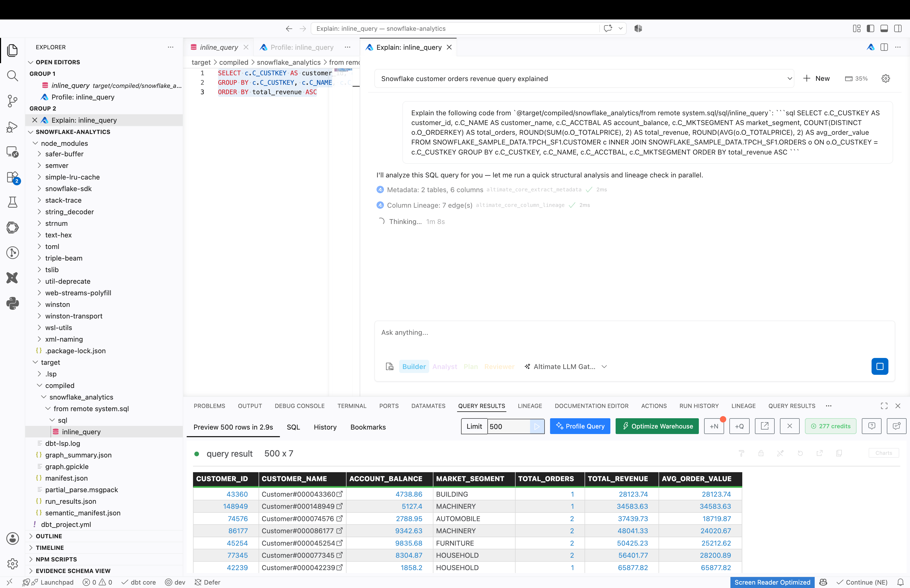
Task: Open notifications bell in status bar
Action: click(901, 582)
